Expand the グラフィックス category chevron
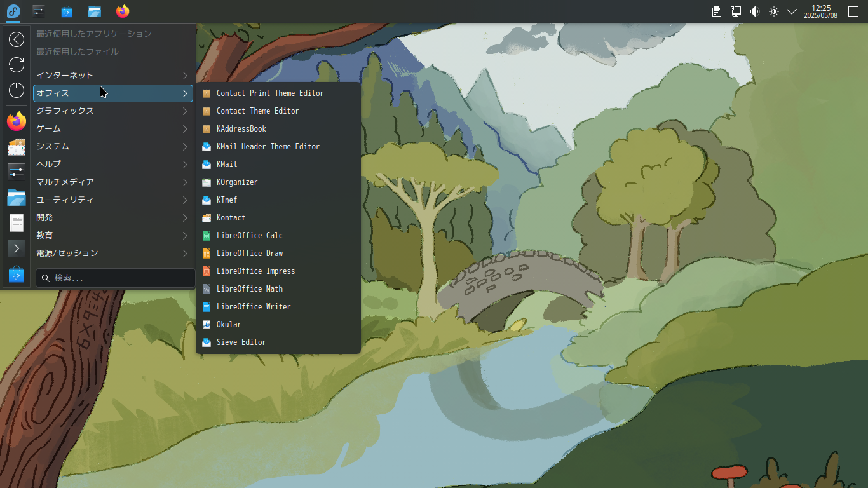Viewport: 868px width, 488px height. tap(185, 111)
